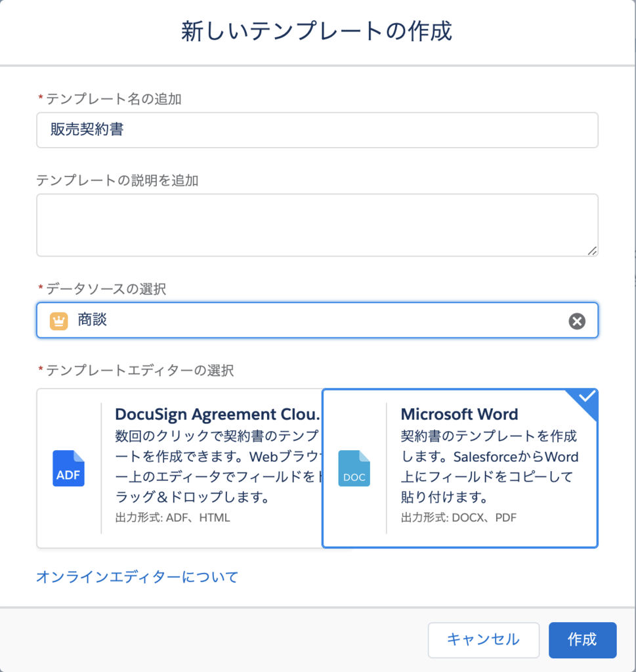Select the DocuSign Agreement Cloud editor card
636x672 pixels.
179,468
